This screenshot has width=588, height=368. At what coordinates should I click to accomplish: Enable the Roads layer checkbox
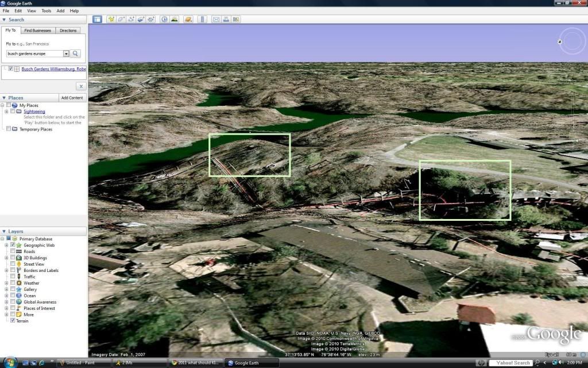coord(13,252)
